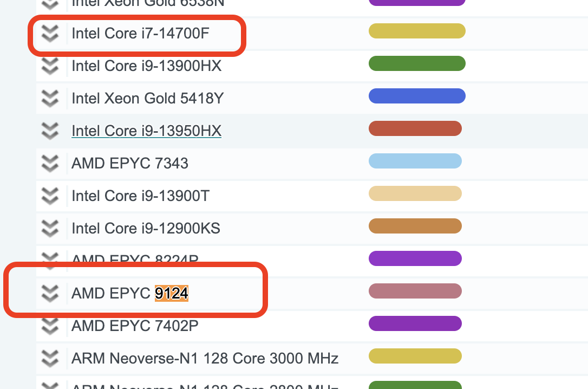Click the blue bar for Xeon Gold 5418Y
This screenshot has width=588, height=389.
417,96
